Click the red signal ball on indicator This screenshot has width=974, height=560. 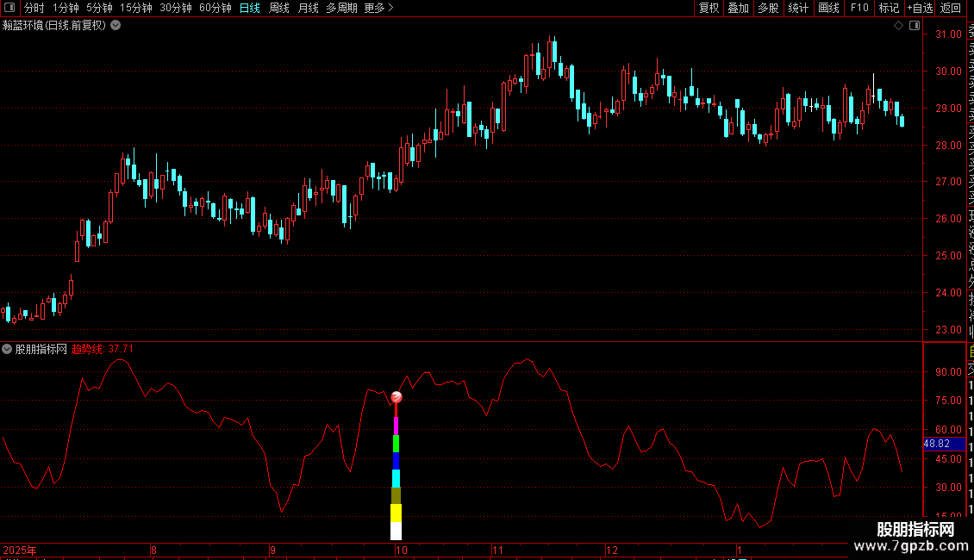click(396, 397)
